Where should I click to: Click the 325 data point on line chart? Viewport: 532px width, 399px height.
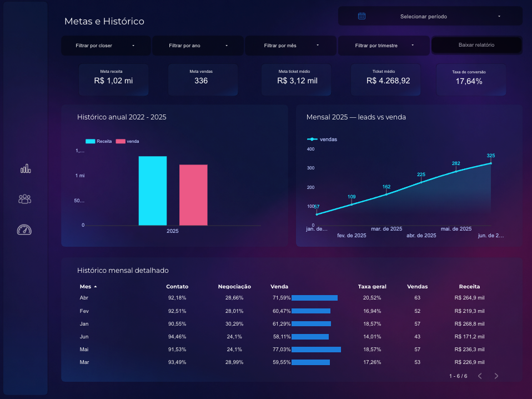(490, 163)
